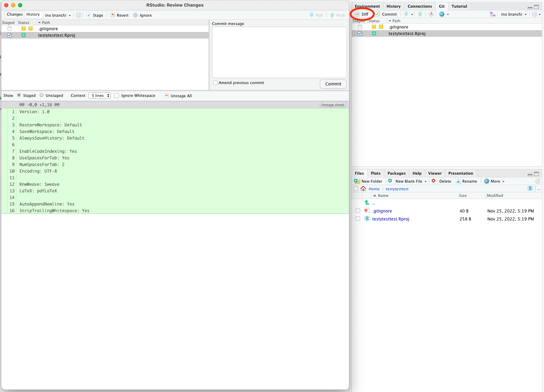Open the Context lines dropdown

(x=99, y=96)
